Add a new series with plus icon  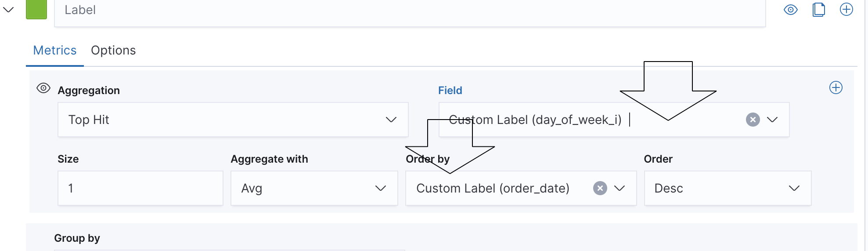(x=846, y=10)
